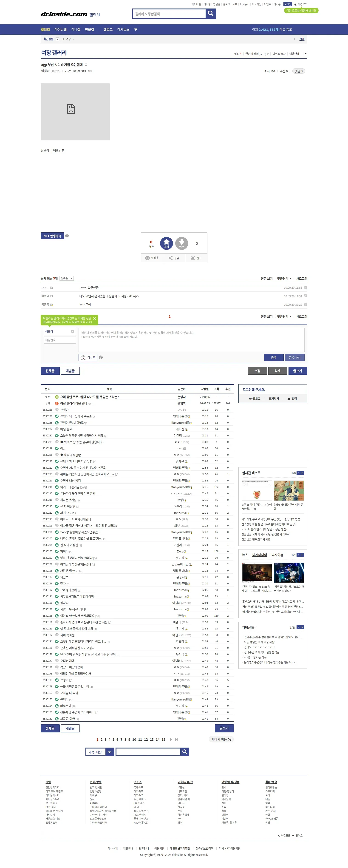Click the back arrow before 여장 in recent visits
The image size is (348, 868).
(x=63, y=39)
